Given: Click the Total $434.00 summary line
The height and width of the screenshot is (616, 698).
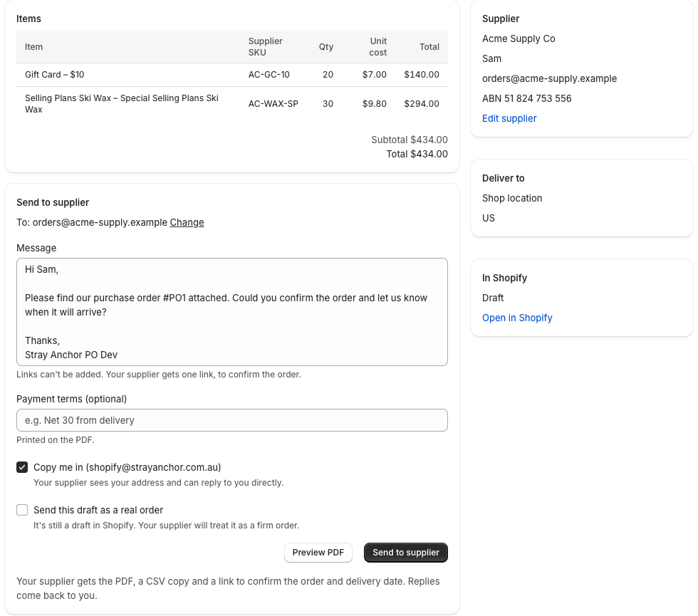Looking at the screenshot, I should coord(417,154).
